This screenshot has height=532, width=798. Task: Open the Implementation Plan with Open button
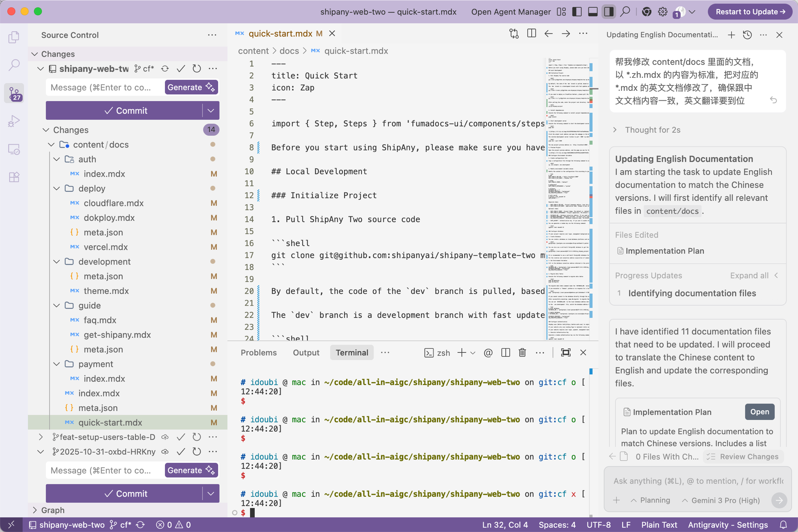[x=759, y=412]
